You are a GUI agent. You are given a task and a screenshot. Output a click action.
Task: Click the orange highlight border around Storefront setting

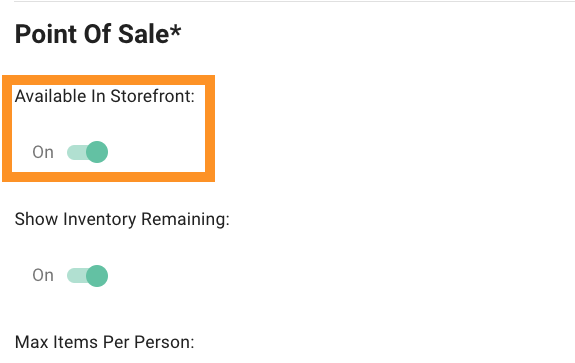tap(109, 80)
